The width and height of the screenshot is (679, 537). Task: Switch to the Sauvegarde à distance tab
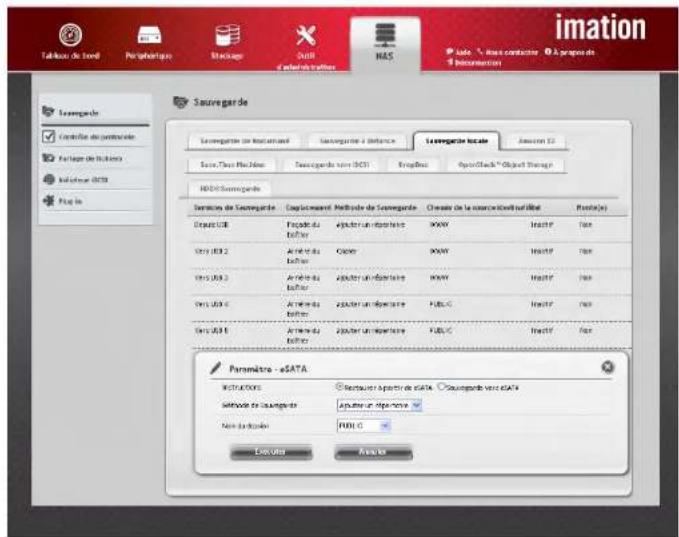(x=358, y=141)
